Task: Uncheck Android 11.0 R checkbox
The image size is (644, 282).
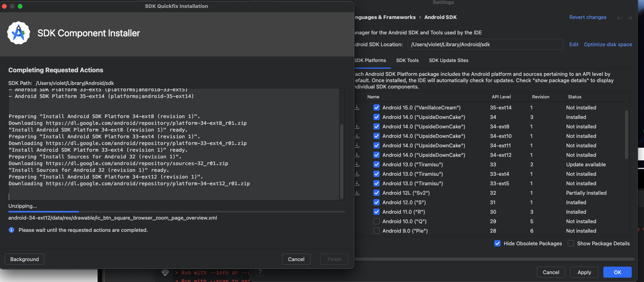Action: 377,212
